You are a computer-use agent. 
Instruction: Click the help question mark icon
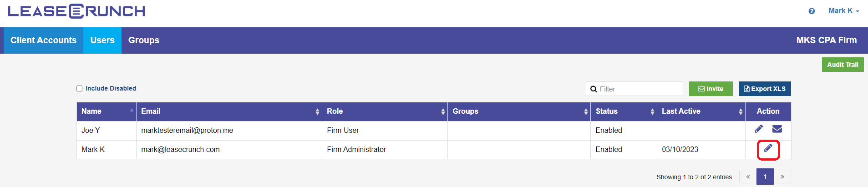coord(812,11)
